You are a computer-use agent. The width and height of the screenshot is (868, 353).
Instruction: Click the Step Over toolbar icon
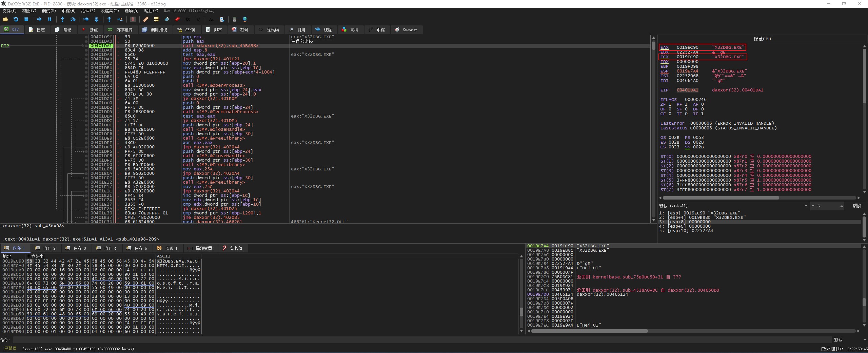click(73, 19)
